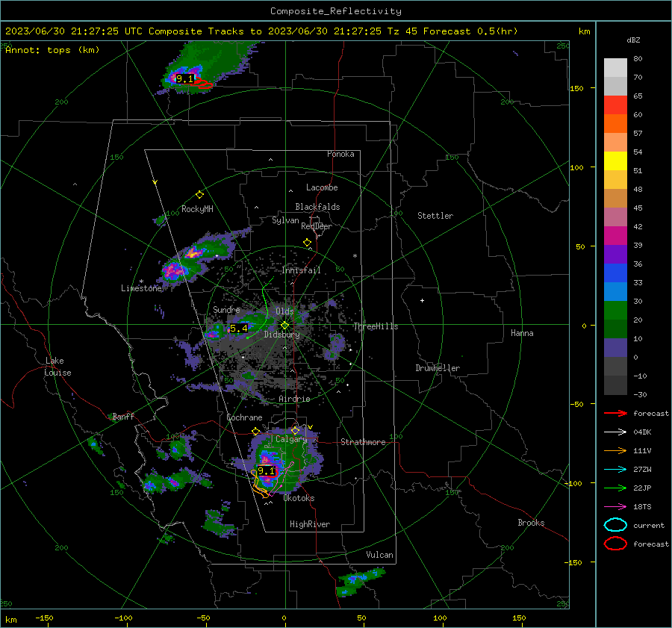Click the green 22JP track arrow in the legend
672x628 pixels.
pyautogui.click(x=615, y=488)
